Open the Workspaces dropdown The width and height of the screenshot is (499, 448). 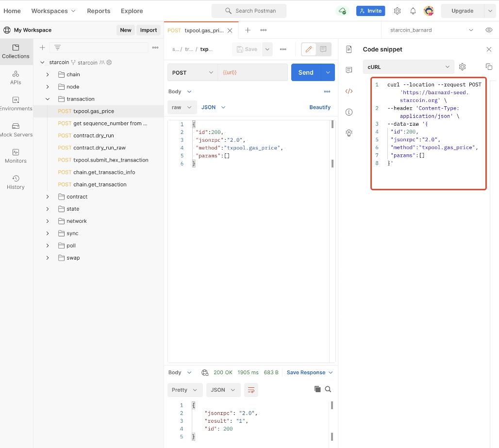pyautogui.click(x=53, y=11)
